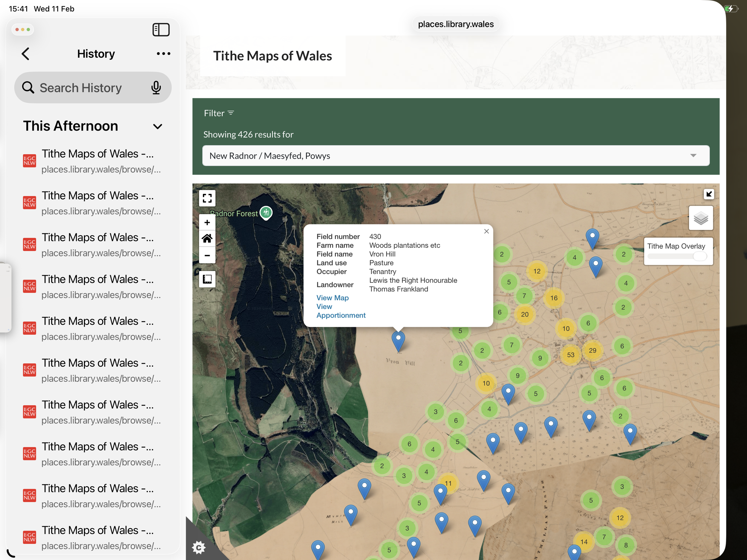Click the settings gear in map corner
The image size is (747, 560).
pyautogui.click(x=199, y=547)
